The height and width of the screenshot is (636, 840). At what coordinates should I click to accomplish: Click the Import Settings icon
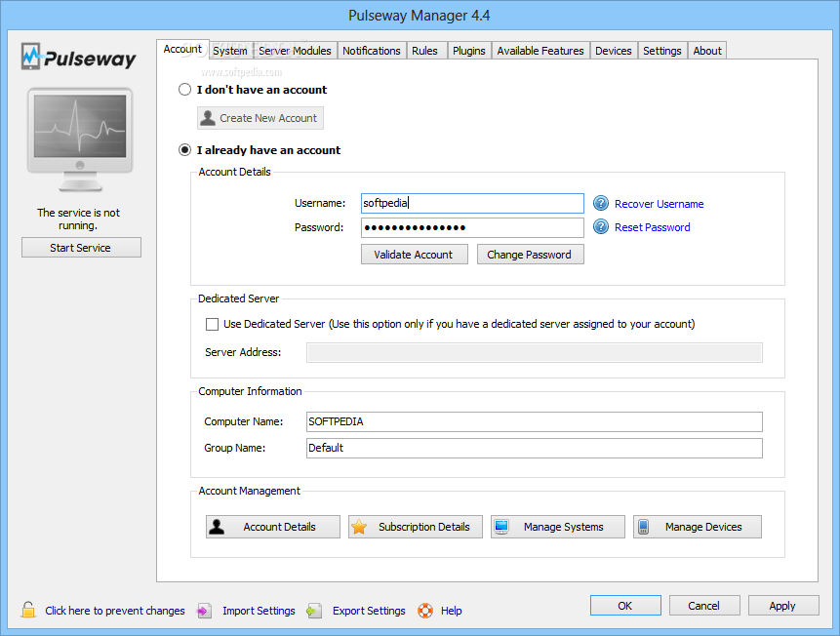click(204, 611)
